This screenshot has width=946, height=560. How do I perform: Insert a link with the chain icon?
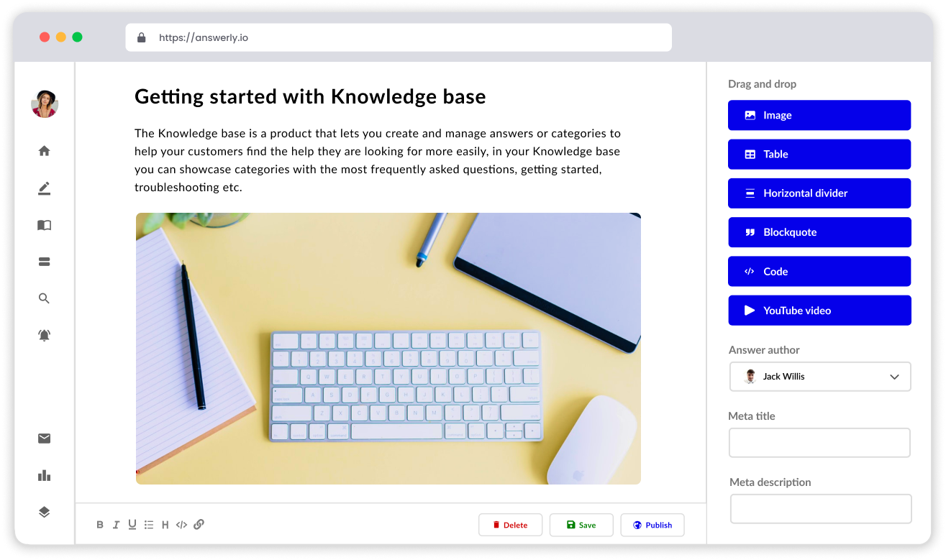199,524
